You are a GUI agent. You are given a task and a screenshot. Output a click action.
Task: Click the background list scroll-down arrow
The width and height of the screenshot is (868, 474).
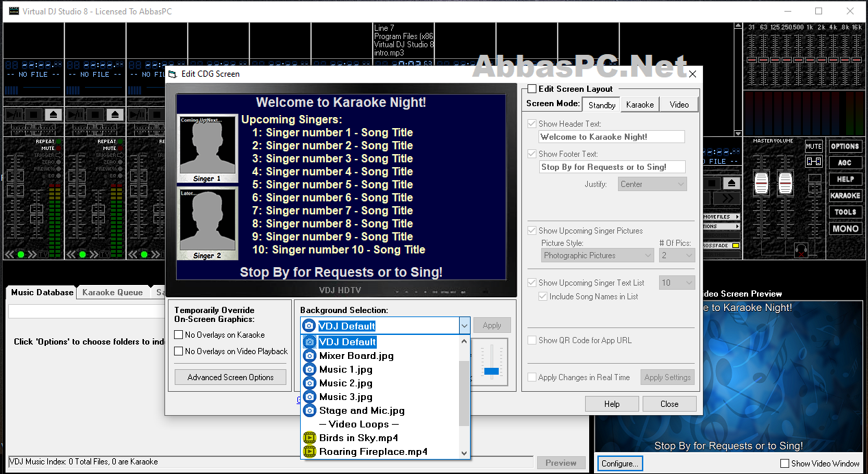pos(464,453)
